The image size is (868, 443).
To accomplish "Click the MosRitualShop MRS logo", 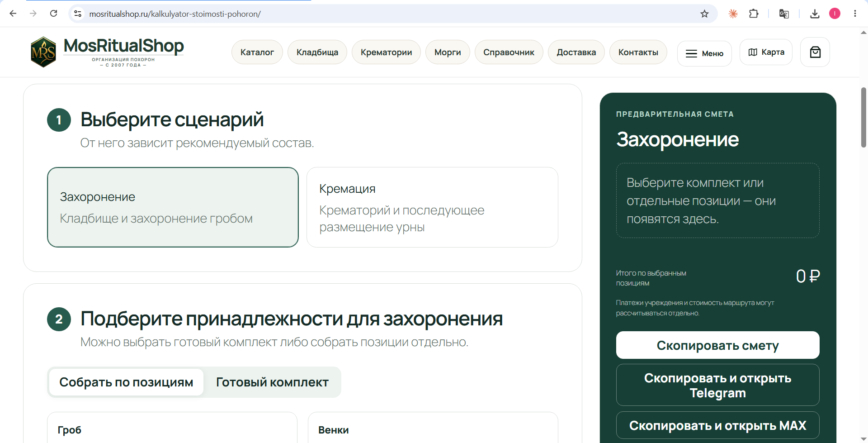I will [43, 52].
